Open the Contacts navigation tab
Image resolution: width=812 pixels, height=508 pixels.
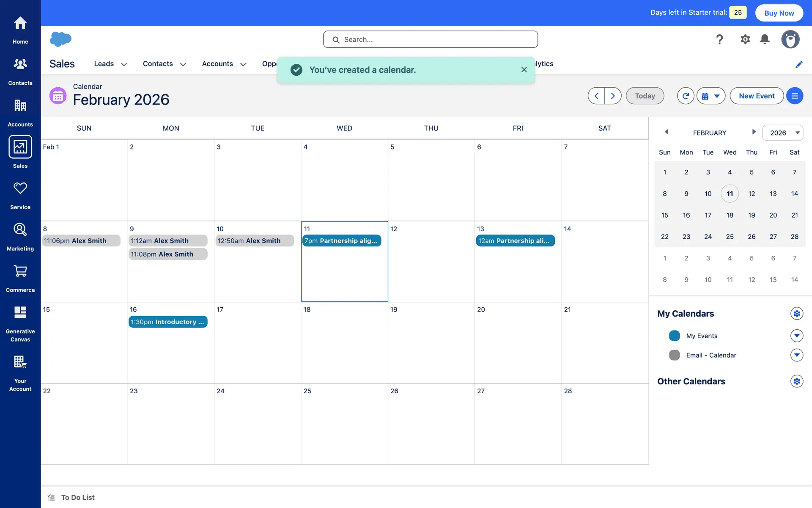click(157, 63)
